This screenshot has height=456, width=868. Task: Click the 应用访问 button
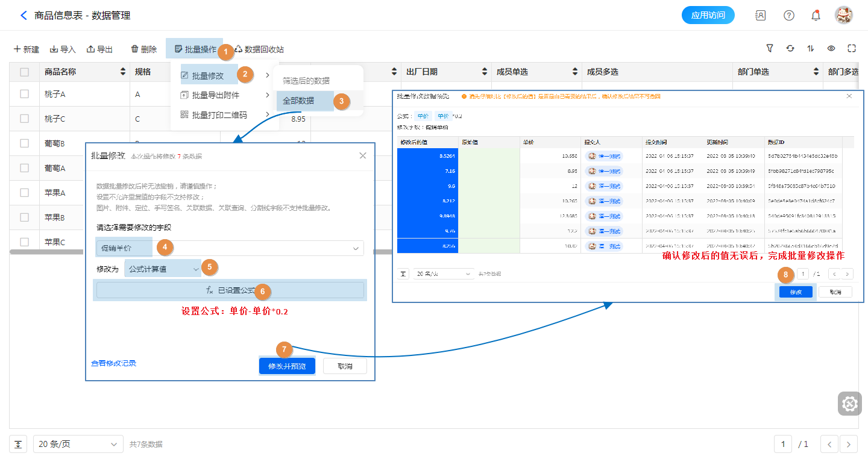pyautogui.click(x=708, y=16)
